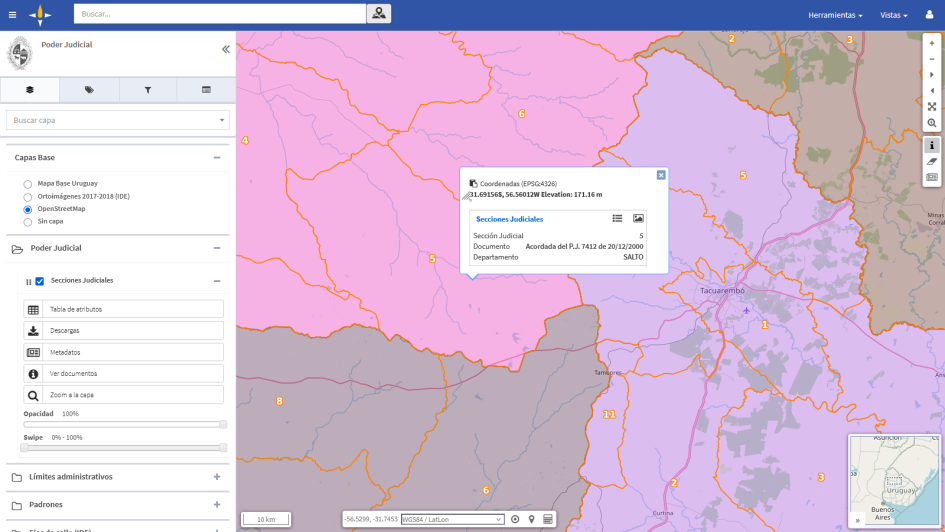The width and height of the screenshot is (945, 532).
Task: Click the search-by-location button next to search box
Action: point(378,13)
